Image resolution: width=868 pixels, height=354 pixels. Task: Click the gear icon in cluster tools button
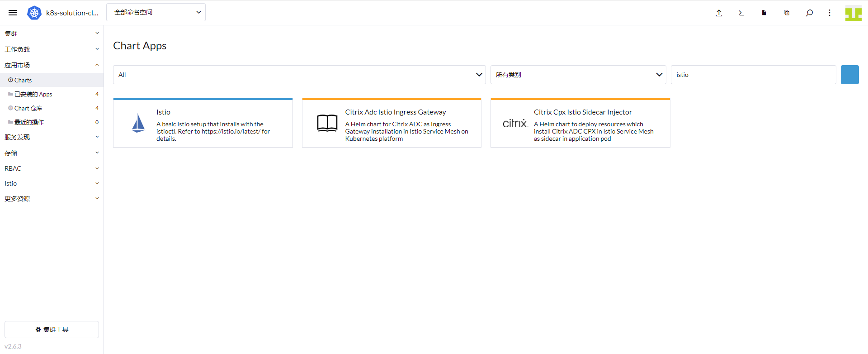[x=38, y=330]
